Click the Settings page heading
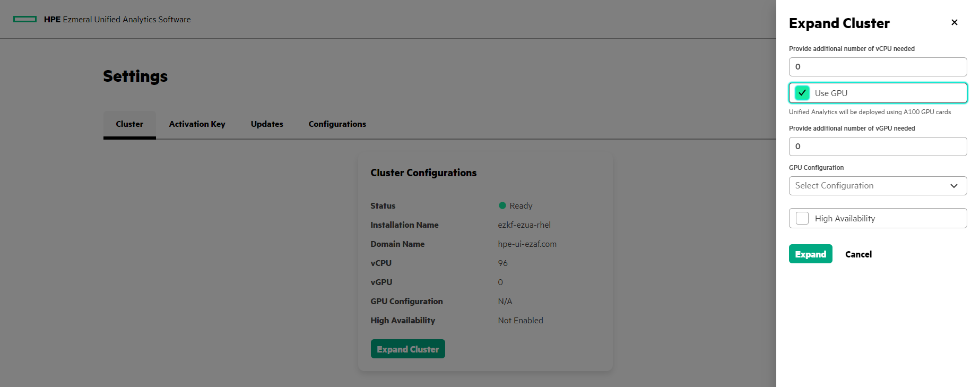The image size is (980, 387). click(135, 76)
